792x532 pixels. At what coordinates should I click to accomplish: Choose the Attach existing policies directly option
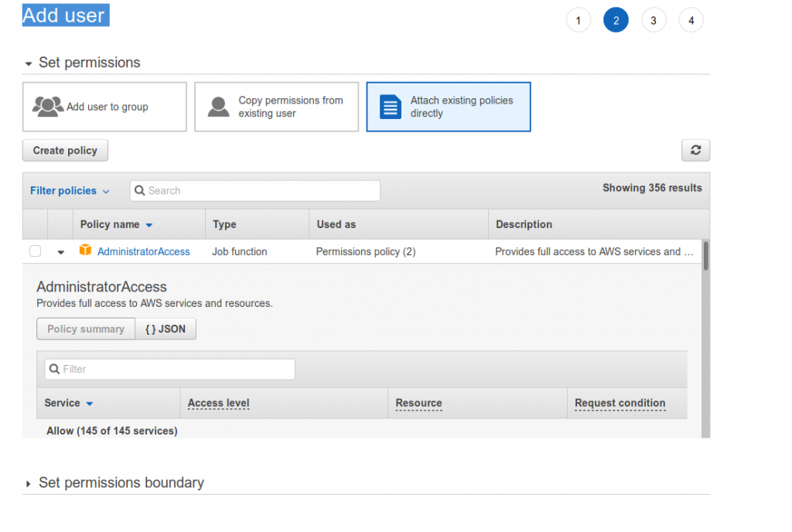pyautogui.click(x=449, y=107)
